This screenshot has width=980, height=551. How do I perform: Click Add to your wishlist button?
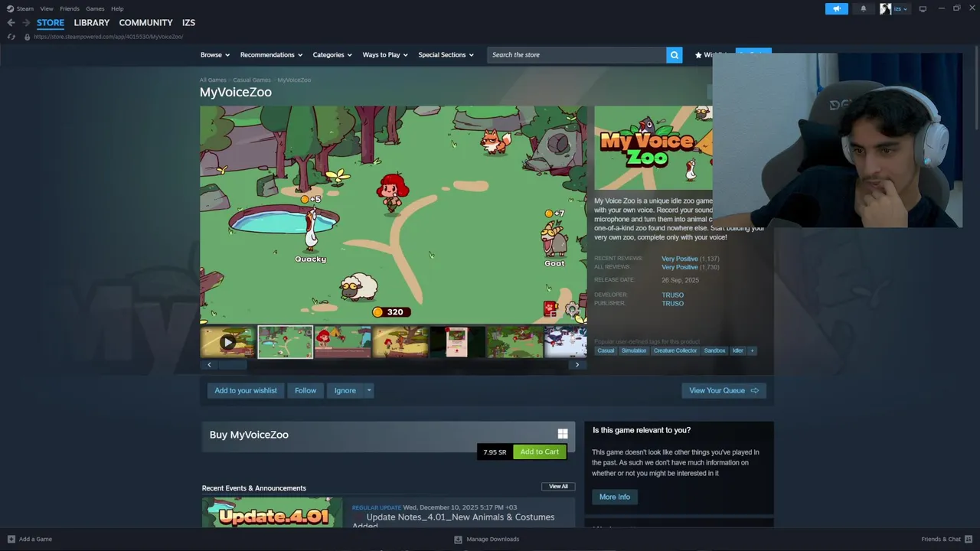point(246,390)
